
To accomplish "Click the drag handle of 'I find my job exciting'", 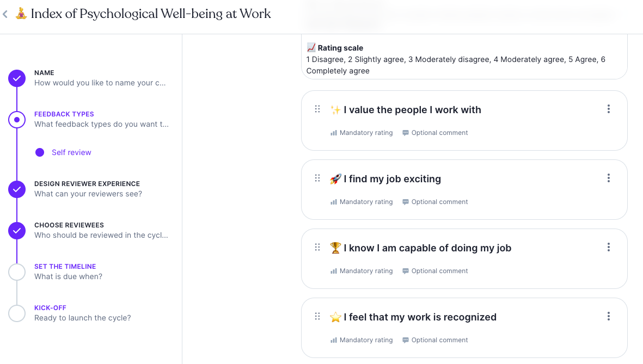I will 317,178.
